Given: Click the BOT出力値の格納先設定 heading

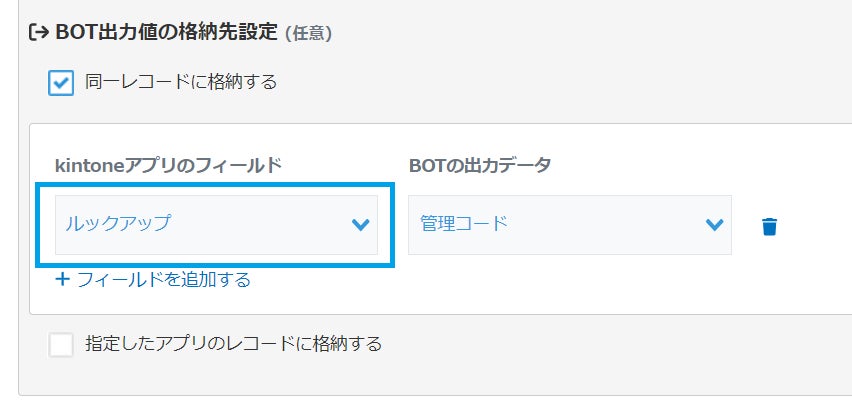Looking at the screenshot, I should pos(167,32).
